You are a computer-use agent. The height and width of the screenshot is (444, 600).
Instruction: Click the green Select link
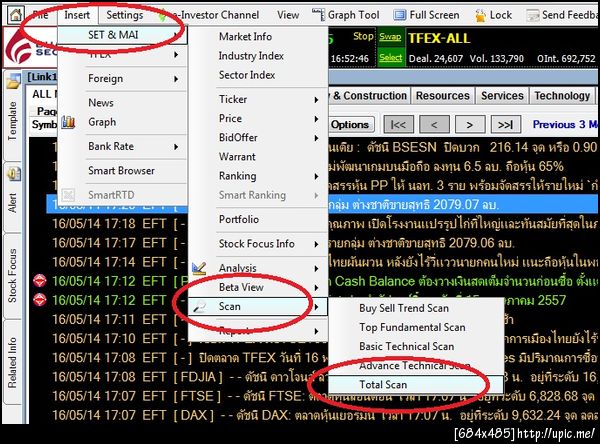pyautogui.click(x=390, y=58)
